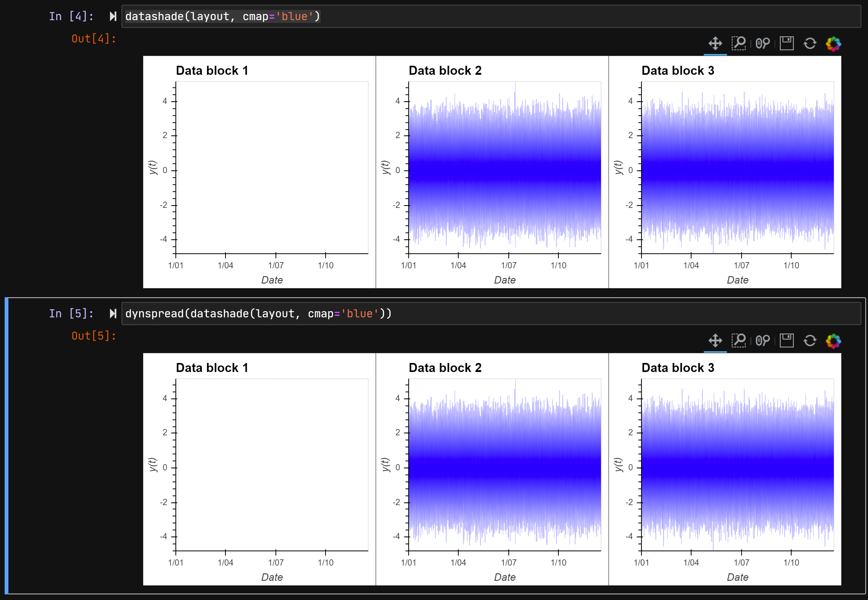The width and height of the screenshot is (868, 600).
Task: Save the Out[4] plot using the disk icon
Action: coord(786,43)
